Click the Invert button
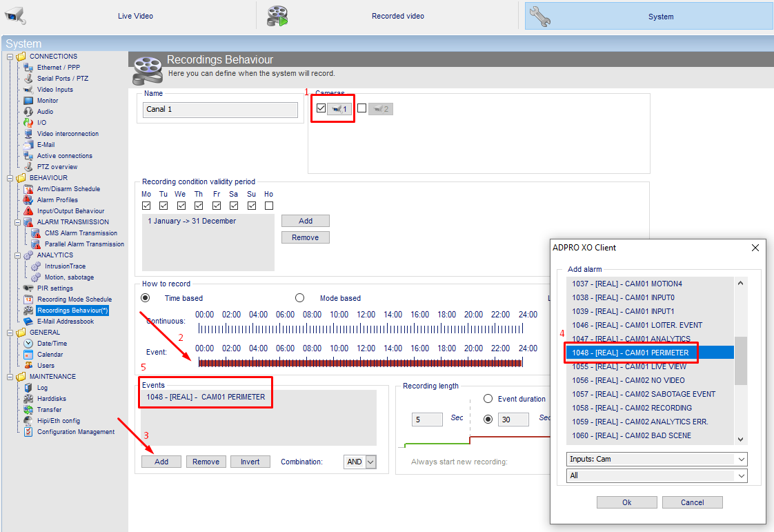Viewport: 774px width, 532px height. coord(250,462)
